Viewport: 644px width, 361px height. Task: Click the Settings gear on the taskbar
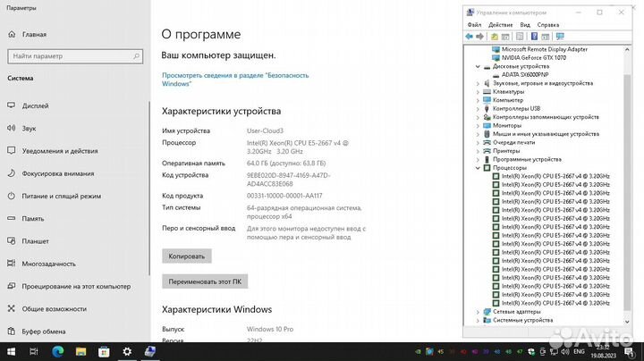[127, 351]
